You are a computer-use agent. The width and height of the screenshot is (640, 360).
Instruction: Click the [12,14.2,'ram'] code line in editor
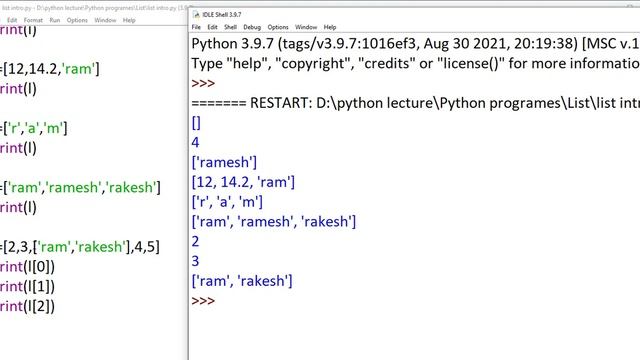(49, 69)
